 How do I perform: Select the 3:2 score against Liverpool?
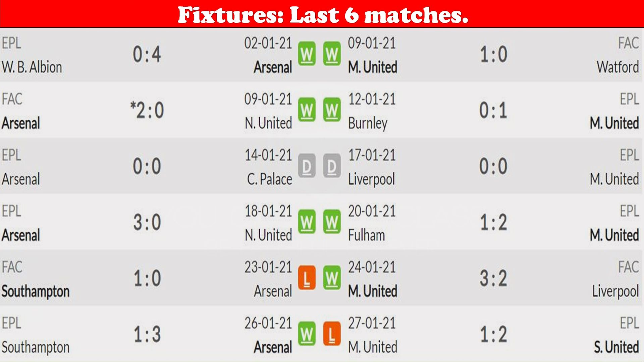point(493,278)
